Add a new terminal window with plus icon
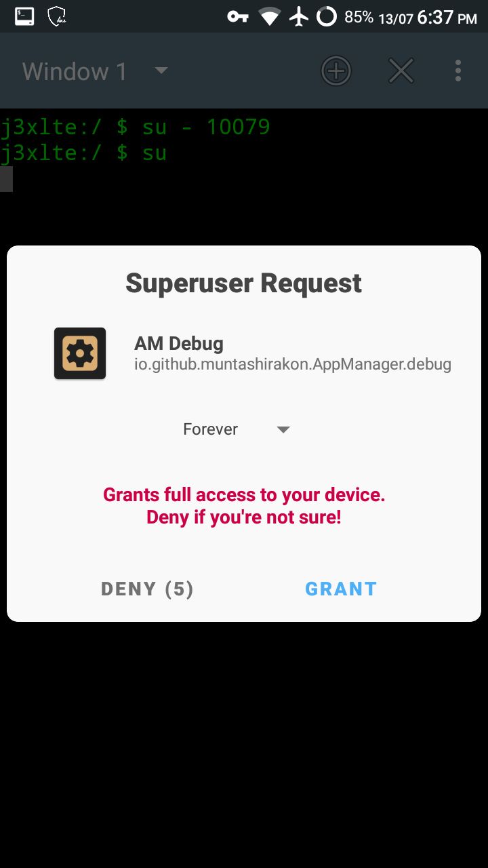The width and height of the screenshot is (488, 868). 336,71
